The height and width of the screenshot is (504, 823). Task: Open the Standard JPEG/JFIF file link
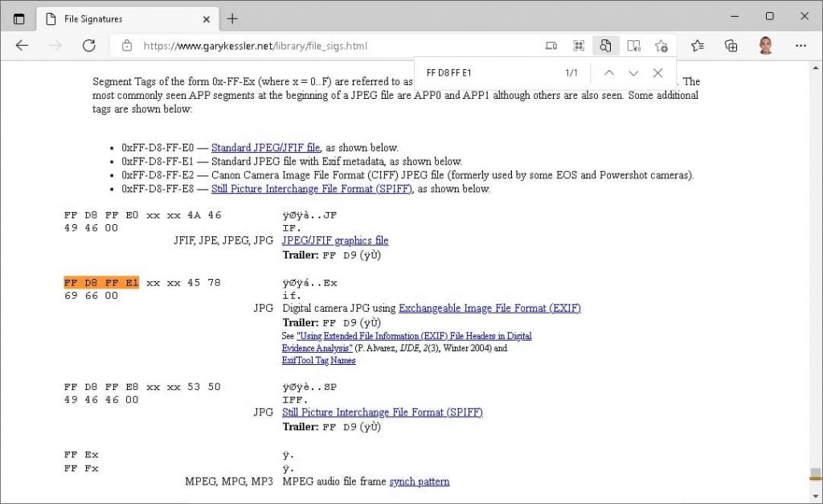tap(265, 148)
